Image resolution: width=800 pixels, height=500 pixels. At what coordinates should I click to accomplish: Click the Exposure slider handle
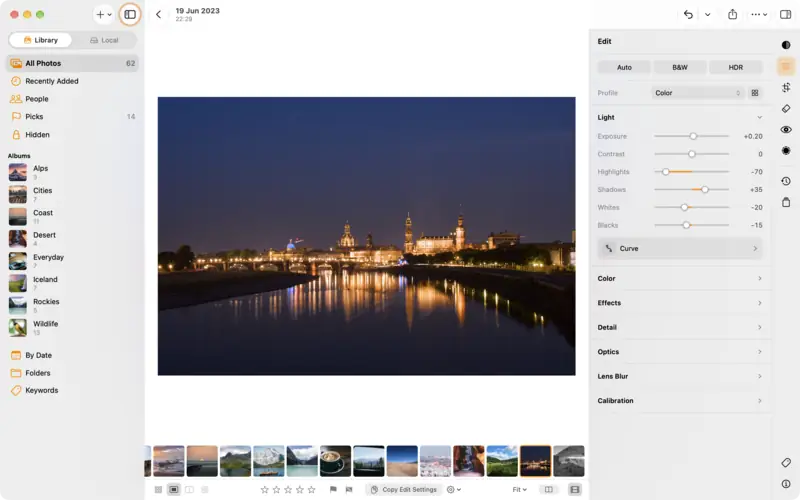click(693, 136)
